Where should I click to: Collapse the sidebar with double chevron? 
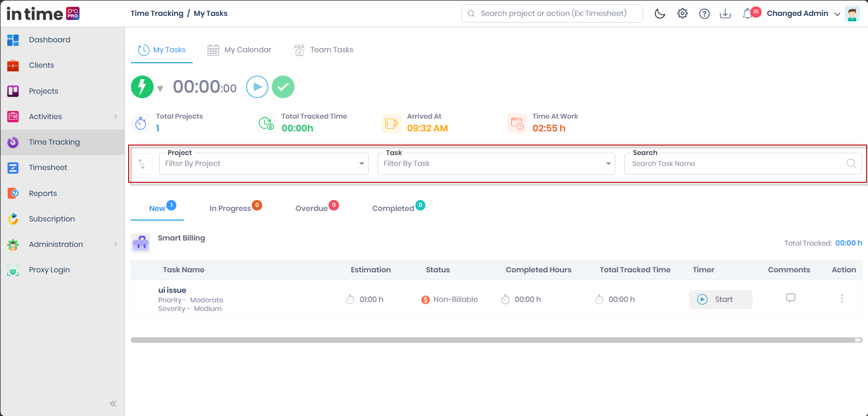coord(113,404)
